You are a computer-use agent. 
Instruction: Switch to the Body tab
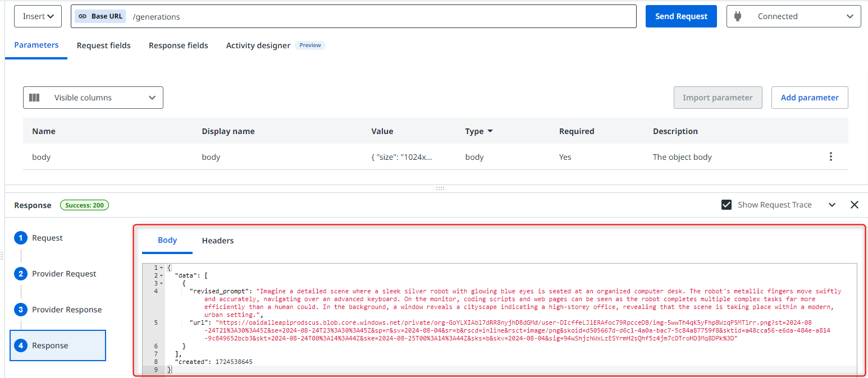pyautogui.click(x=167, y=240)
